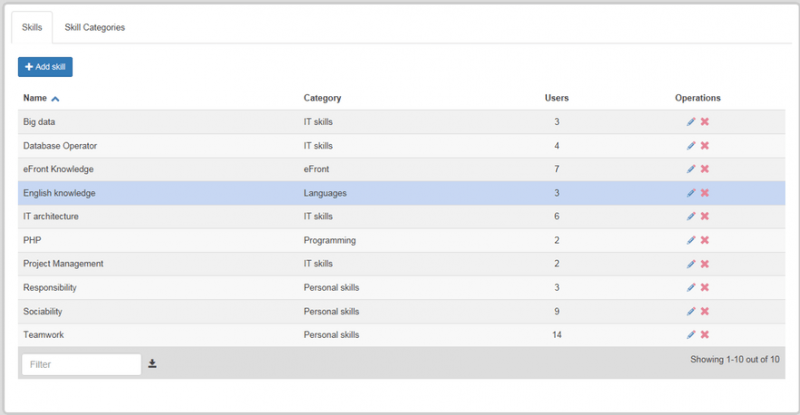Screen dimensions: 800x415
Task: Delete the PHP skill
Action: [x=705, y=240]
